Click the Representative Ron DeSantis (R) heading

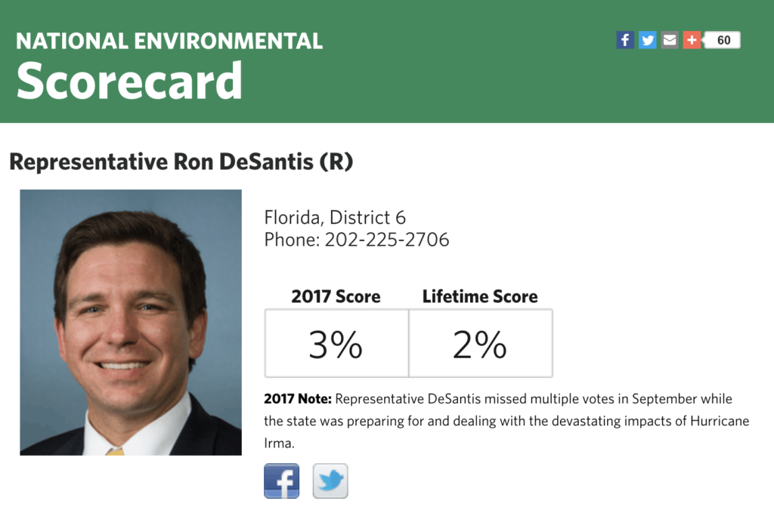[x=181, y=162]
